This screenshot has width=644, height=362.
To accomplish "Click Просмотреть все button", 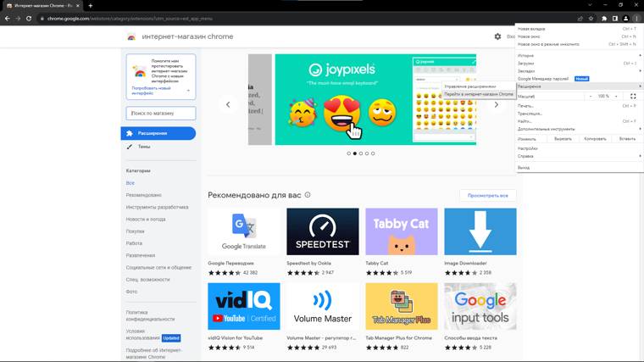I will (x=488, y=196).
